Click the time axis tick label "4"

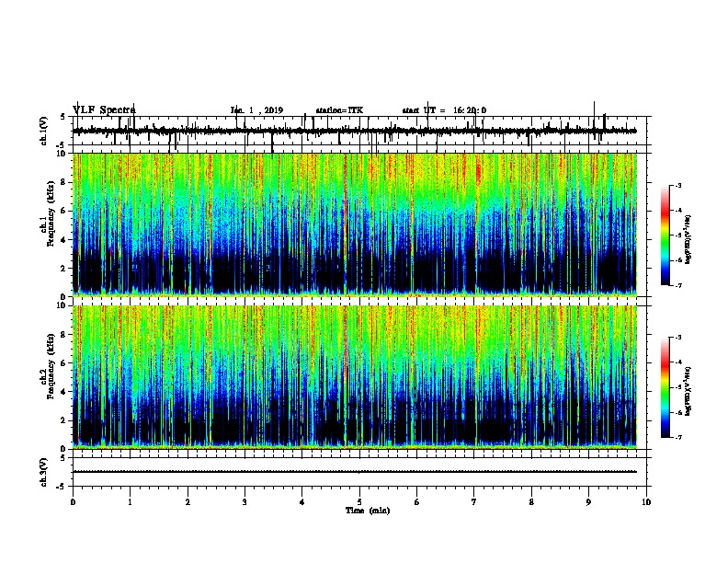[302, 501]
